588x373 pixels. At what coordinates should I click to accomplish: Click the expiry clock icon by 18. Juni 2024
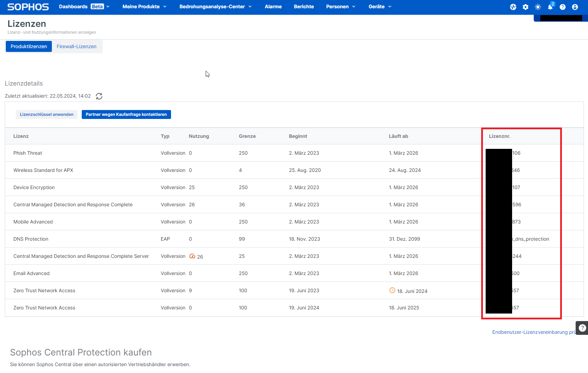click(392, 290)
